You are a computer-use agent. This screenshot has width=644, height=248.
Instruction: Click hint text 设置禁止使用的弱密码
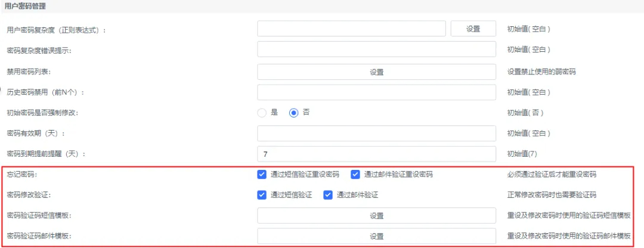pyautogui.click(x=541, y=72)
